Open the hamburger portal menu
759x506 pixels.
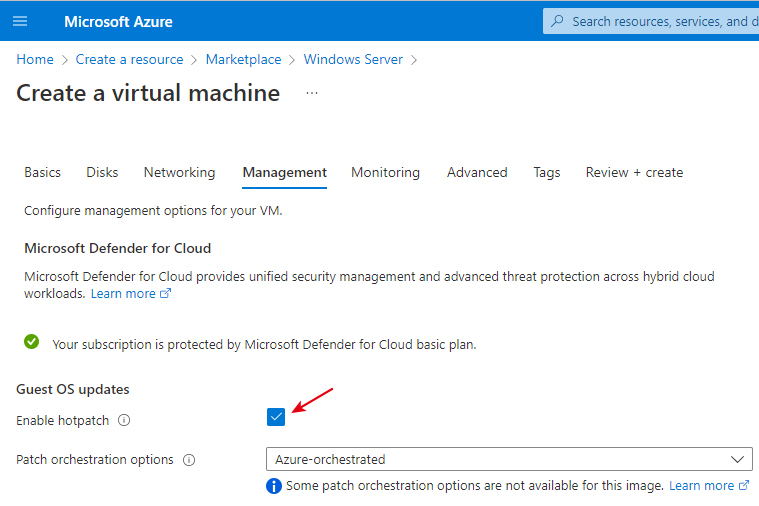point(21,21)
